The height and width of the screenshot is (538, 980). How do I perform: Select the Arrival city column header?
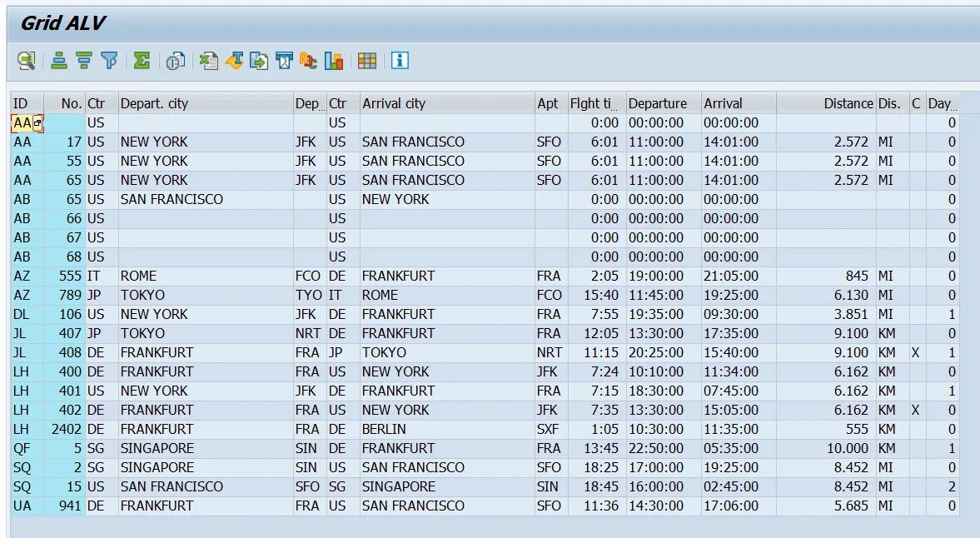click(447, 104)
